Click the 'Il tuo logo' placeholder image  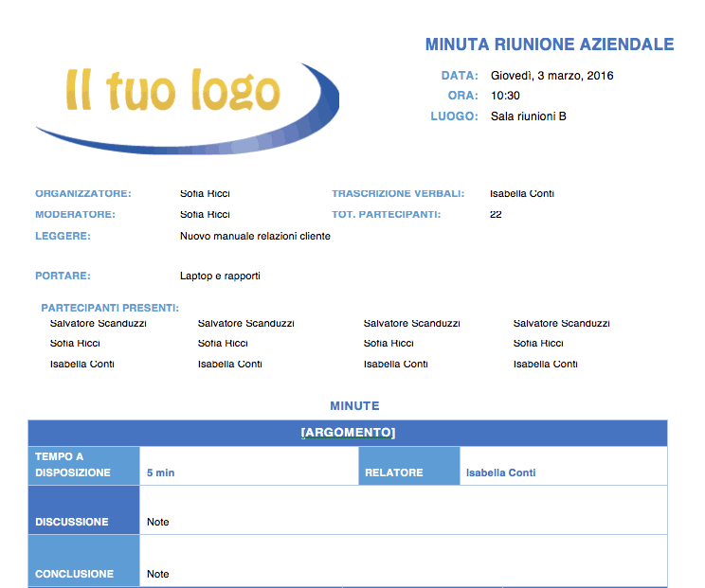(x=188, y=109)
